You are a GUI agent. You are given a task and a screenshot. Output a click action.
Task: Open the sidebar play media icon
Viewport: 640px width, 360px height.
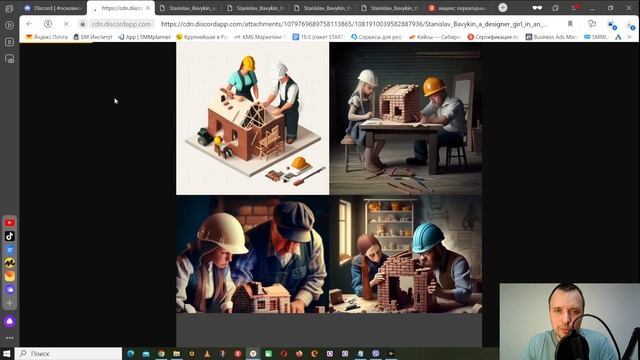(9, 25)
